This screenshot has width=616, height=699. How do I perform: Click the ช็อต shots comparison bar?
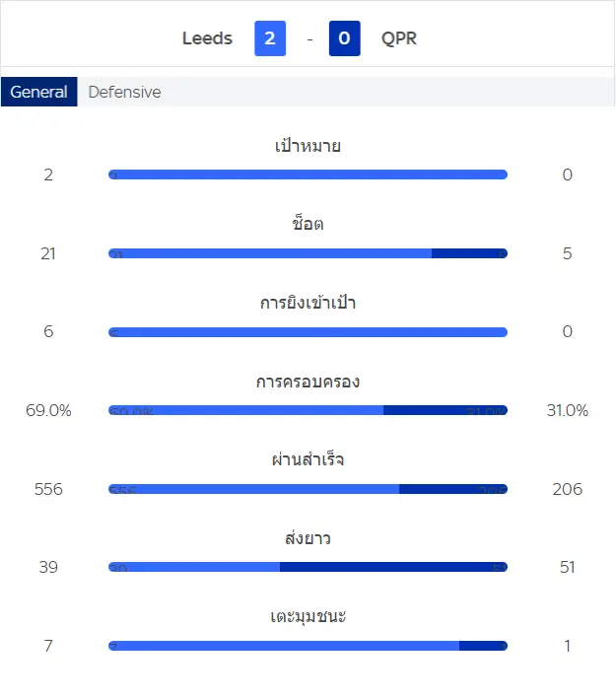[308, 253]
